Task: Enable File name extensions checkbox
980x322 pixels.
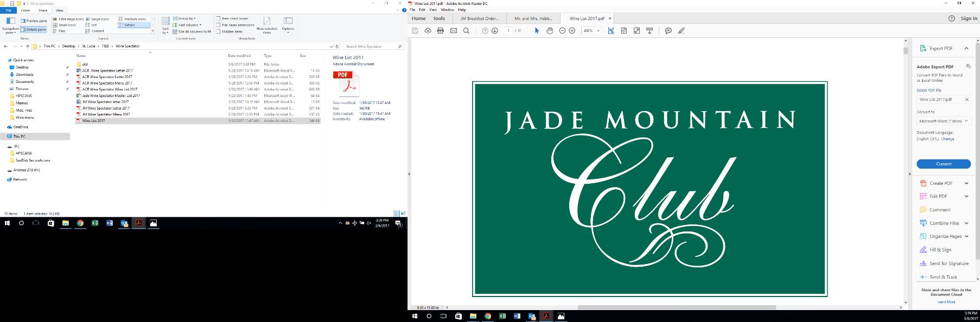Action: 235,25
